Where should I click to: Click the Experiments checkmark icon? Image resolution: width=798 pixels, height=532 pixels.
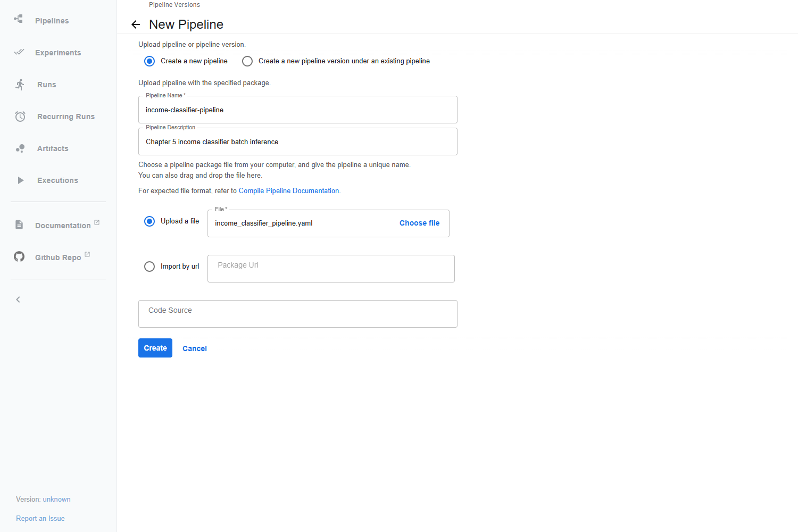[19, 52]
